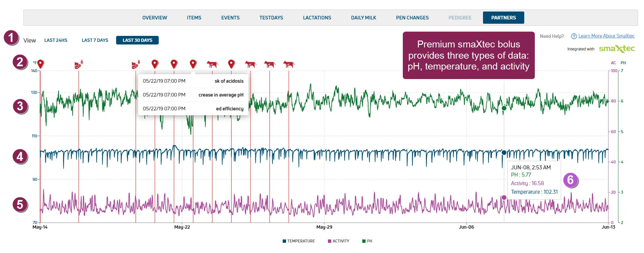Click the 'Activity : 16.58' tooltip value
The image size is (644, 253).
coord(527,183)
